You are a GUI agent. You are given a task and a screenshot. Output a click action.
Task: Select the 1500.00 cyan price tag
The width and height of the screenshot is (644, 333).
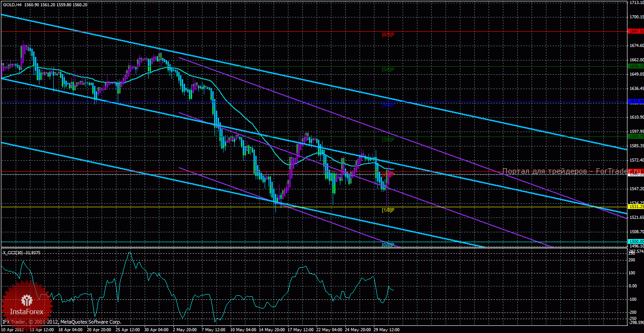point(636,242)
